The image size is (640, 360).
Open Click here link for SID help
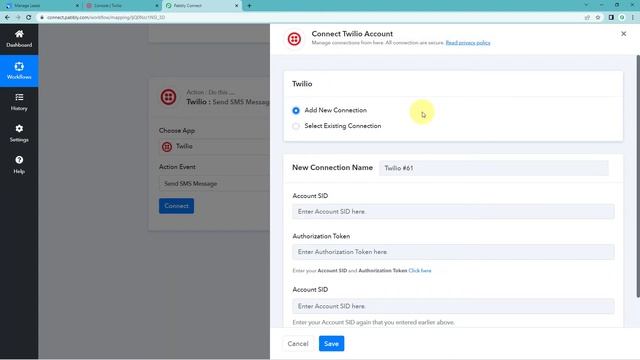pos(420,271)
